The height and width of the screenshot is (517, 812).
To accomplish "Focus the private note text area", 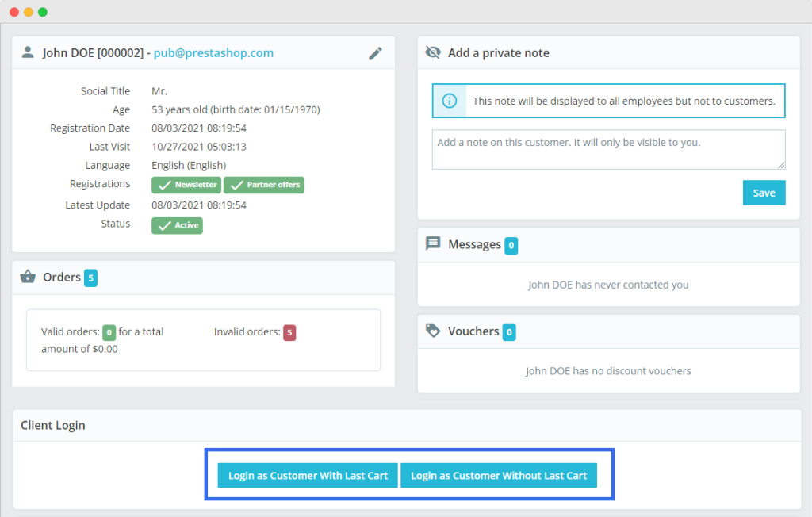I will (608, 150).
